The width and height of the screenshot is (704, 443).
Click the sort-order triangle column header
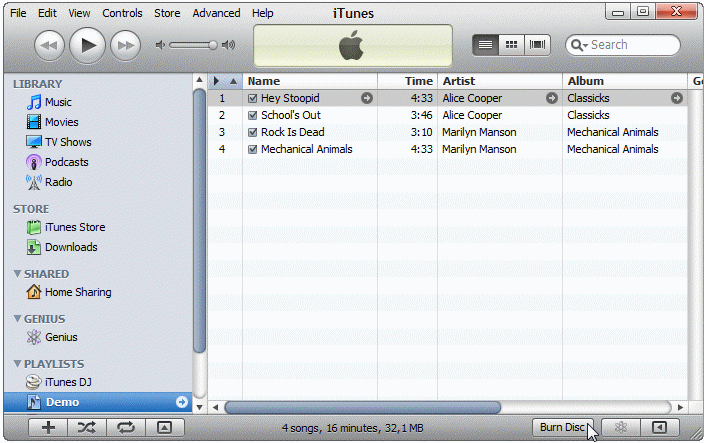coord(233,81)
